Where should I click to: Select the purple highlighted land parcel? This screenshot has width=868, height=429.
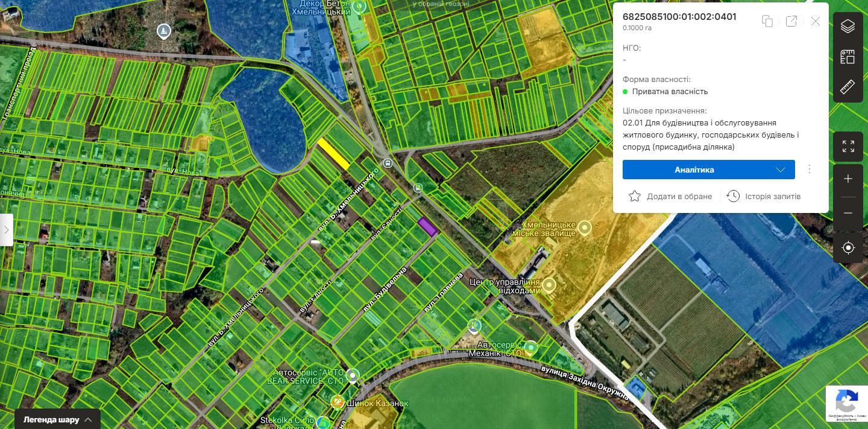pos(427,227)
